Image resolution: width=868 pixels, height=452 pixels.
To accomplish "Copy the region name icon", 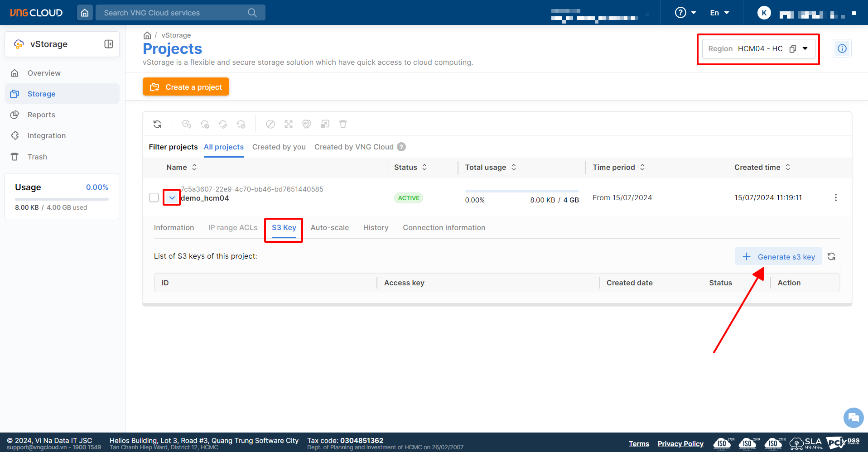I will point(792,49).
